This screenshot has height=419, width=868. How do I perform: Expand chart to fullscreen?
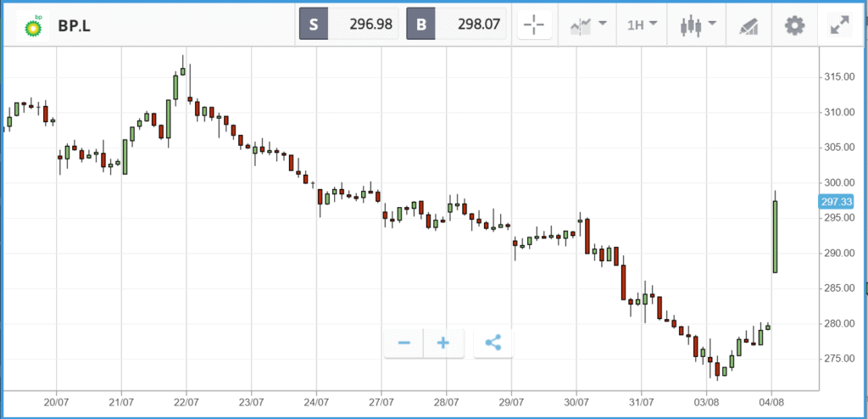[840, 25]
